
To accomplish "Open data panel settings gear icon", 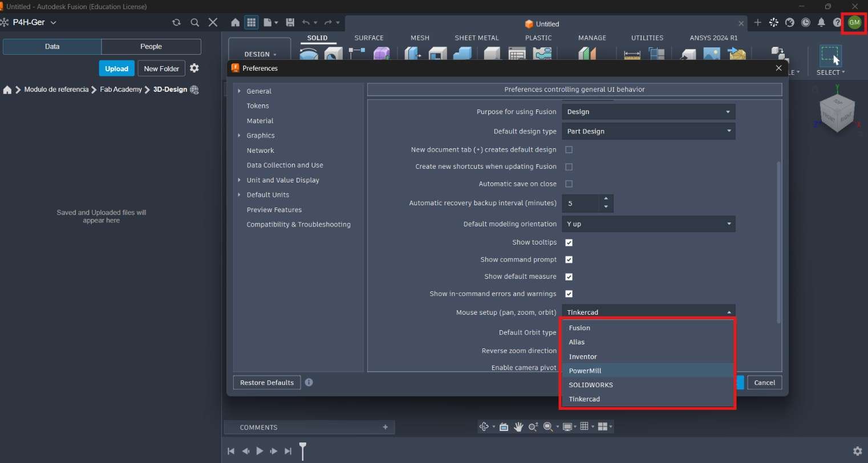I will tap(194, 68).
